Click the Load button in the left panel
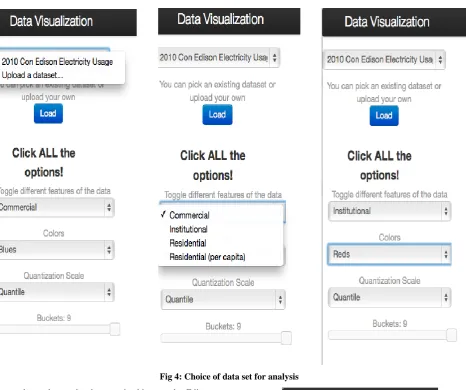 point(48,114)
